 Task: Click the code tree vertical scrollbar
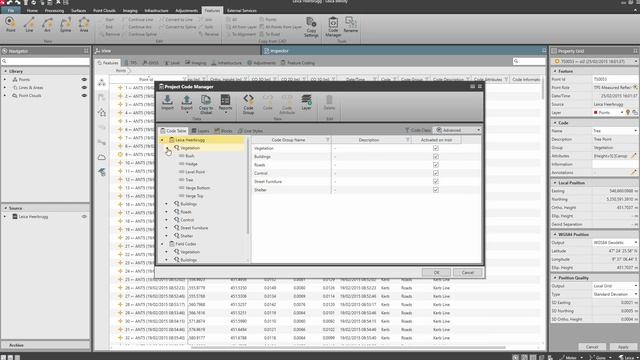[x=247, y=186]
